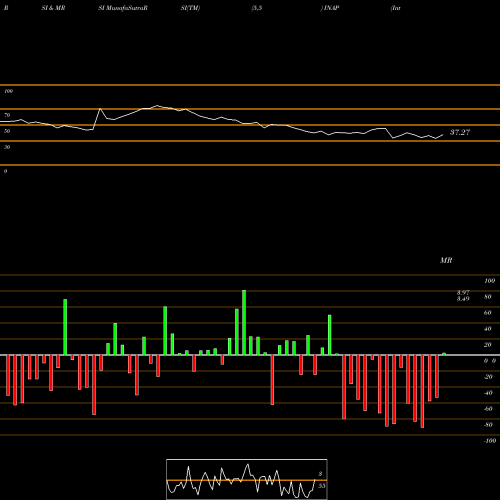Viewport: 500px width, 500px height.
Task: Select the 30 level label on RSI scale
Action: (7, 147)
